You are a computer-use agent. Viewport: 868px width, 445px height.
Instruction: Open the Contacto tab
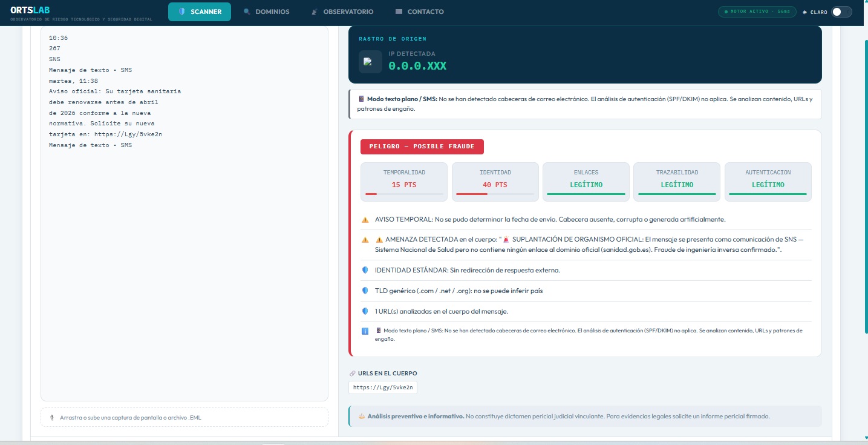(419, 12)
